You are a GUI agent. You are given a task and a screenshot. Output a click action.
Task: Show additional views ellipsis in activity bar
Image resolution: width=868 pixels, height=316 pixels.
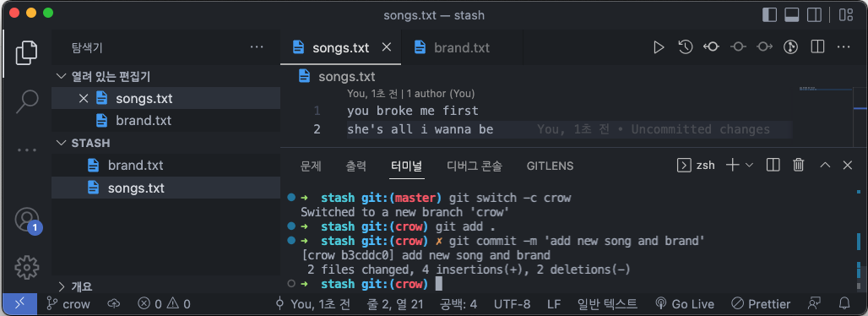(26, 150)
